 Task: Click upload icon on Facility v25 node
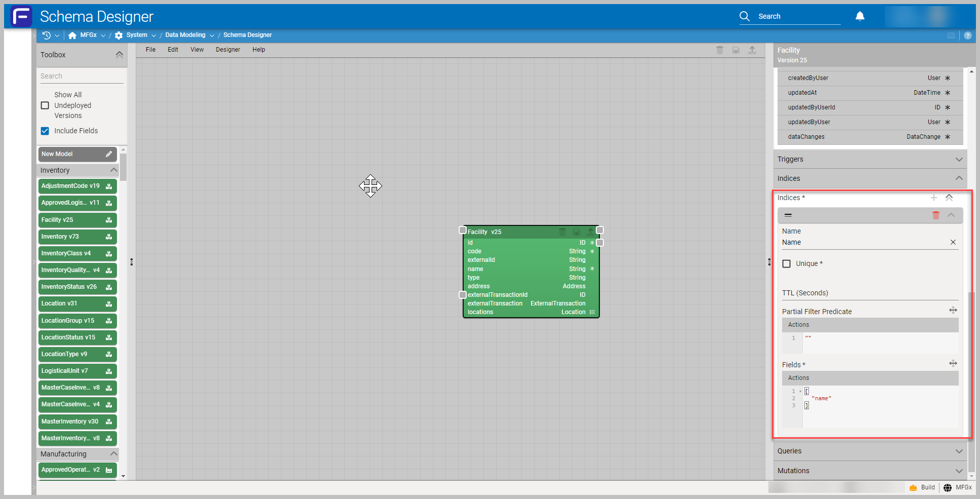click(590, 232)
